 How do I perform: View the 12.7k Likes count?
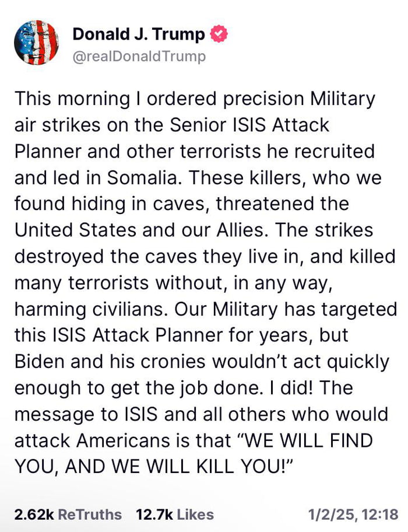[x=153, y=514]
